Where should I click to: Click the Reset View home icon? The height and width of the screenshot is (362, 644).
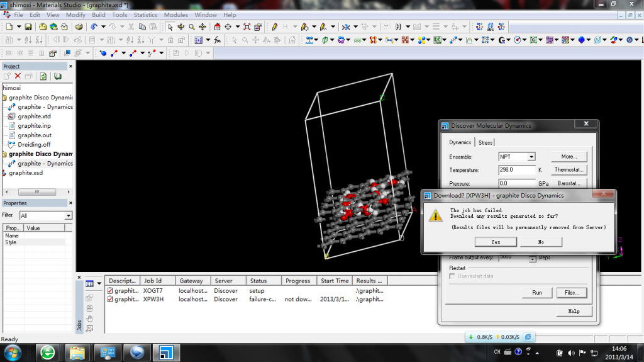[x=217, y=26]
